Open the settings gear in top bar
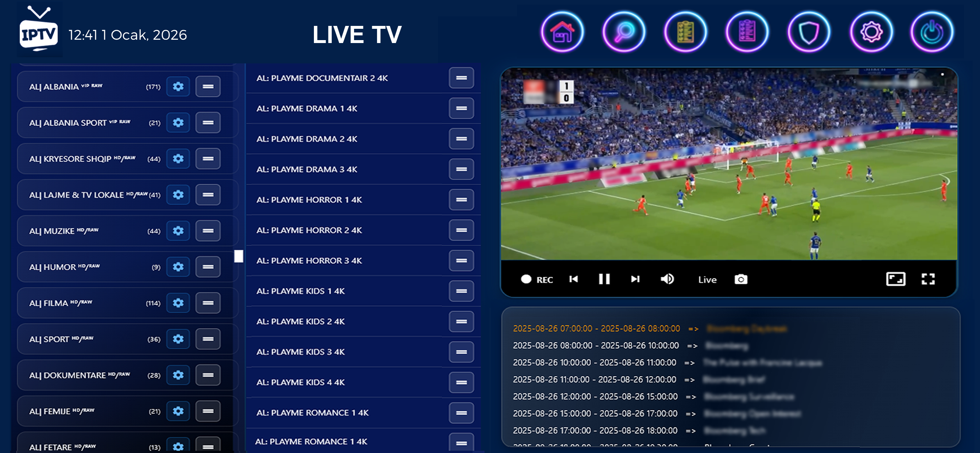This screenshot has width=980, height=453. pos(871,32)
